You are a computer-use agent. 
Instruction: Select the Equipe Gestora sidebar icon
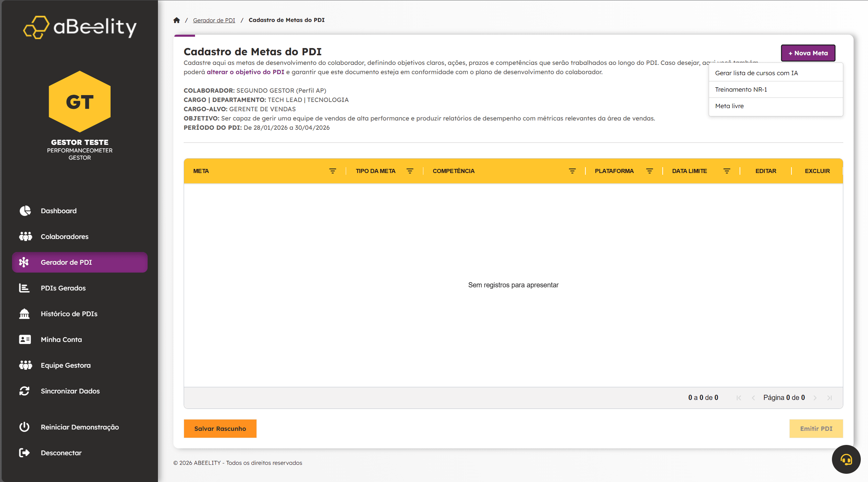[25, 365]
